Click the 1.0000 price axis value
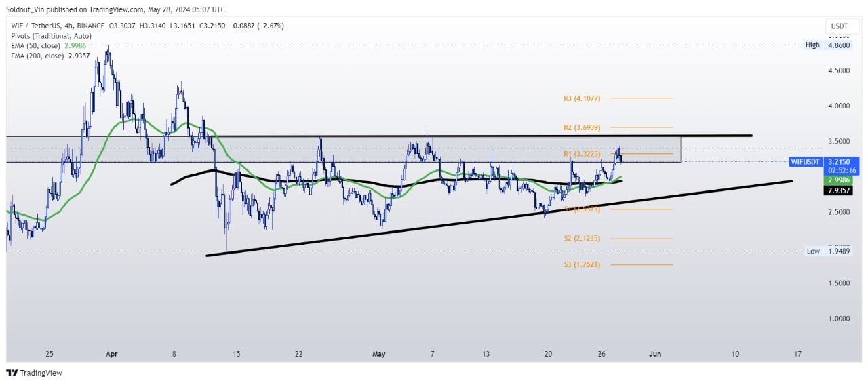The height and width of the screenshot is (383, 868). [840, 319]
